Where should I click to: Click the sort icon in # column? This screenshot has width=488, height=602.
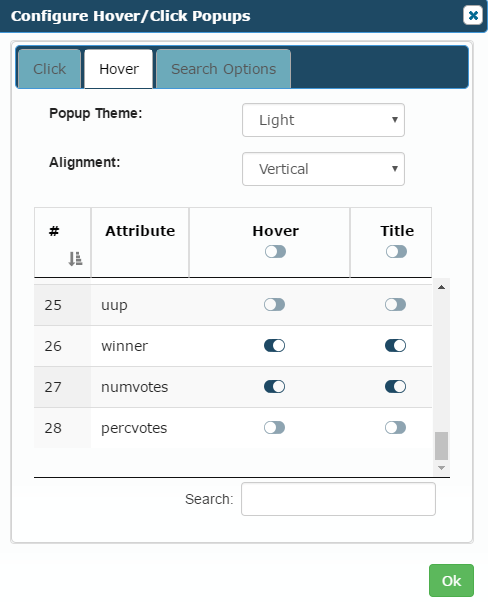(75, 259)
